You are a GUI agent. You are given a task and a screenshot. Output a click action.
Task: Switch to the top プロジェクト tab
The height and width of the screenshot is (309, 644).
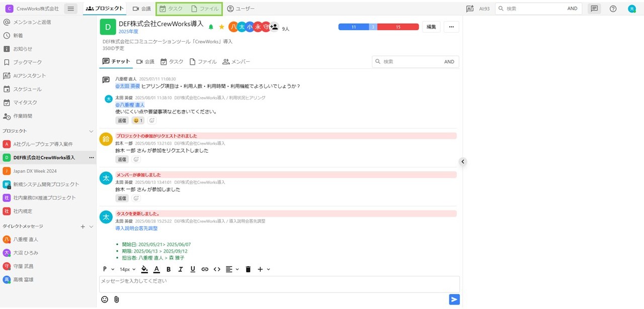(105, 9)
